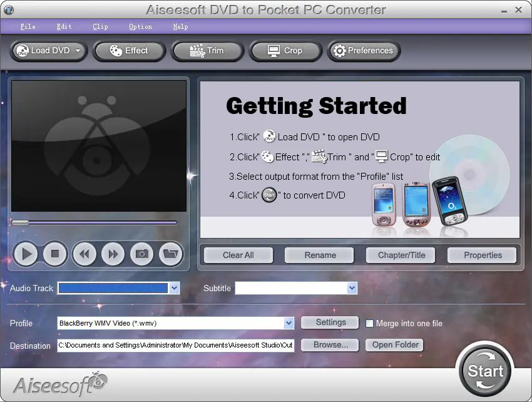Browse for destination folder
This screenshot has width=532, height=402.
(330, 345)
